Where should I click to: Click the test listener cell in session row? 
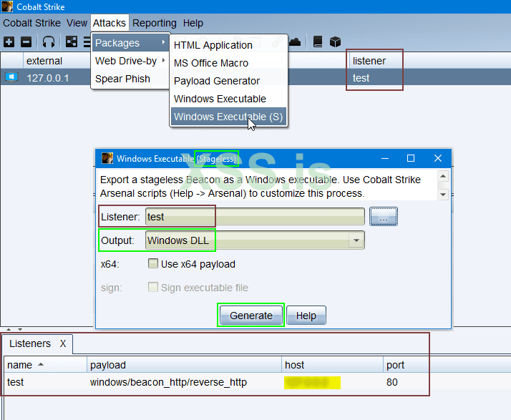pos(361,78)
